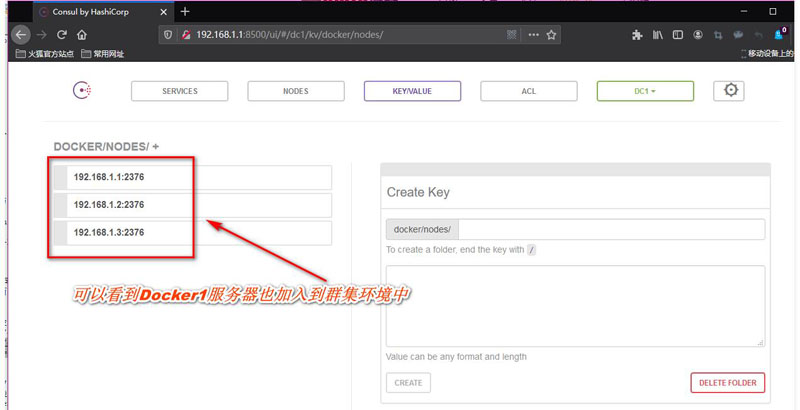Open the page actions three-dot menu
This screenshot has width=800, height=410.
point(533,35)
